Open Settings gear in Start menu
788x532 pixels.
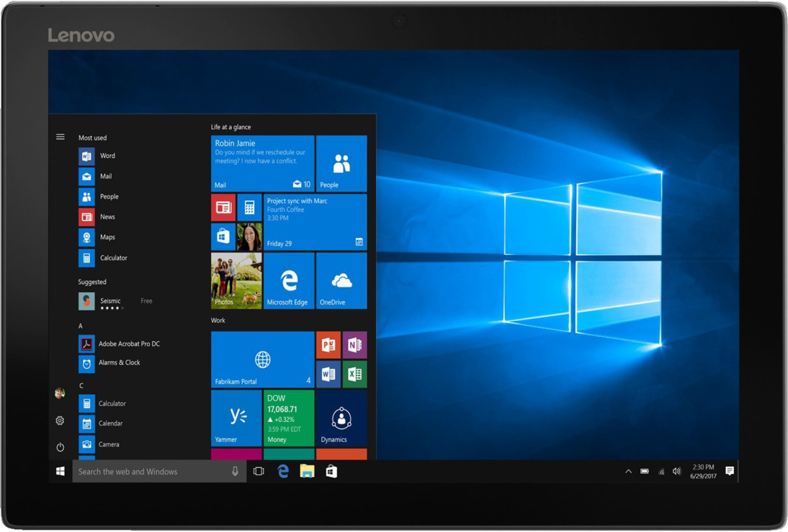coord(60,421)
